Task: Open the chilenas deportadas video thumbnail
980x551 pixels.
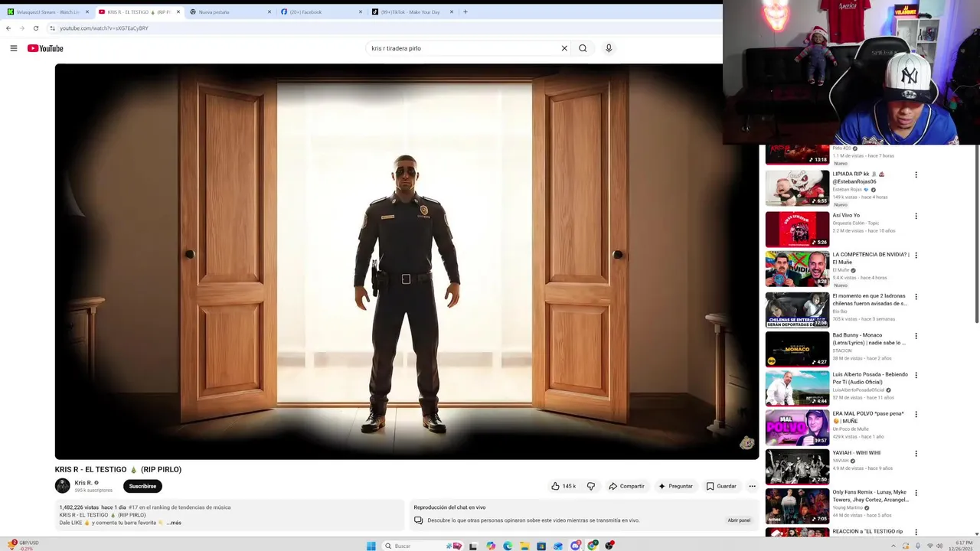Action: click(x=797, y=309)
